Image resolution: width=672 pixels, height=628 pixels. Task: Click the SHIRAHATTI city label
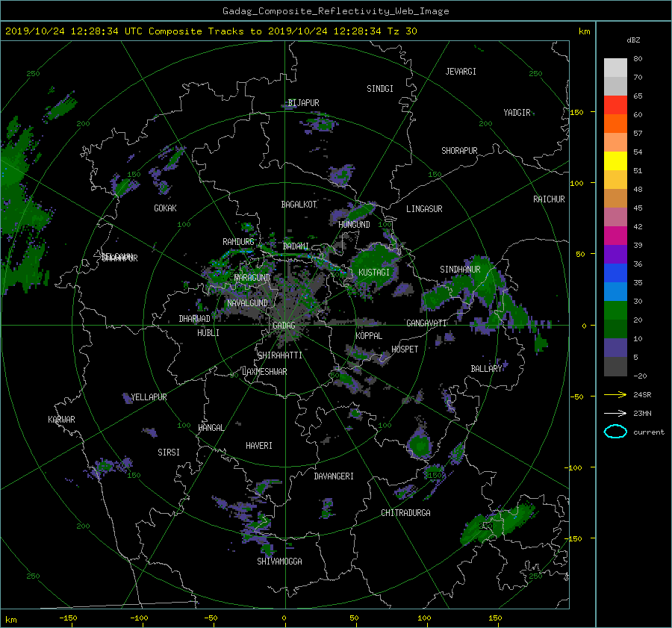(280, 355)
